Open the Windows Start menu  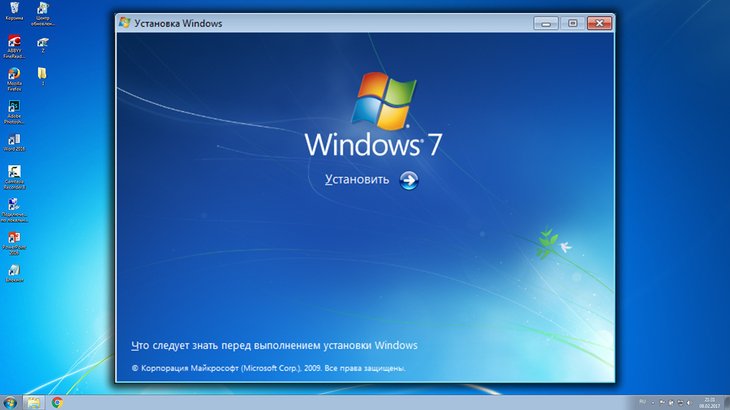click(10, 403)
